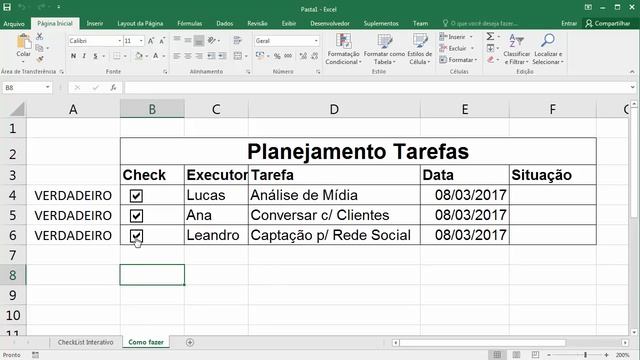Click the Insert Function fx icon
The width and height of the screenshot is (640, 360).
click(113, 87)
